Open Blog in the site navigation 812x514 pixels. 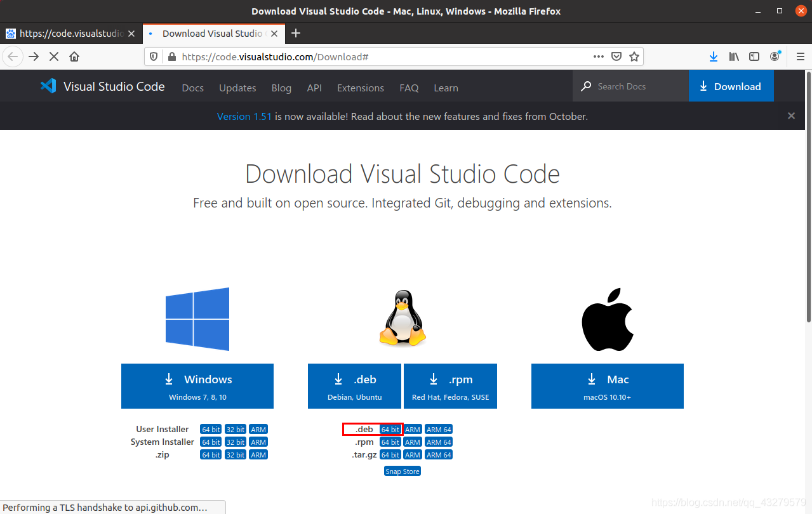[x=281, y=88]
